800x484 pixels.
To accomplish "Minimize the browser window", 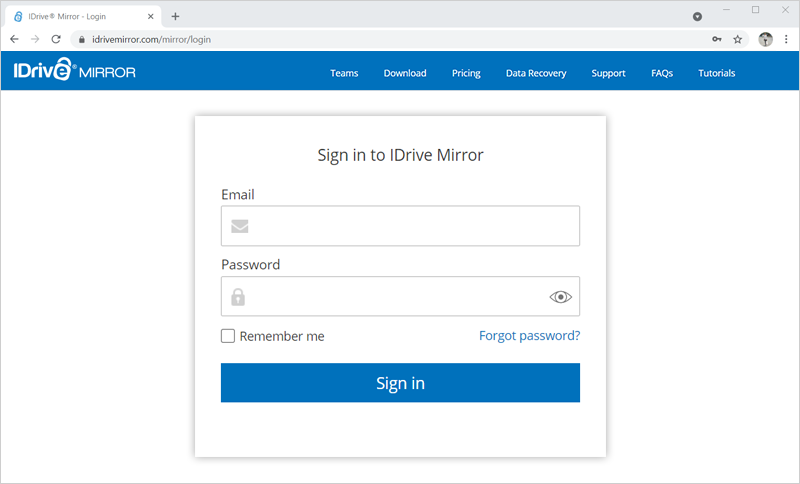I will point(726,10).
